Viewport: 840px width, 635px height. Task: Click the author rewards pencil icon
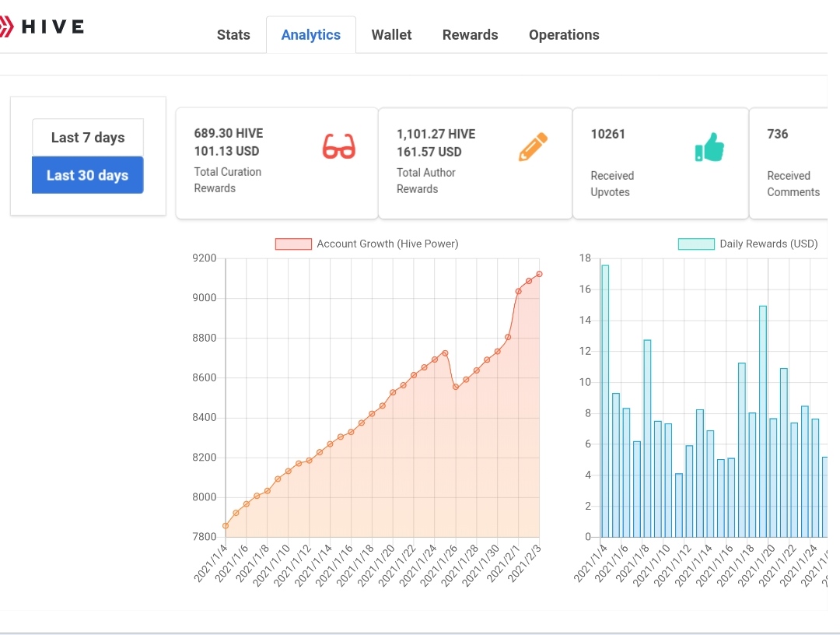tap(533, 146)
